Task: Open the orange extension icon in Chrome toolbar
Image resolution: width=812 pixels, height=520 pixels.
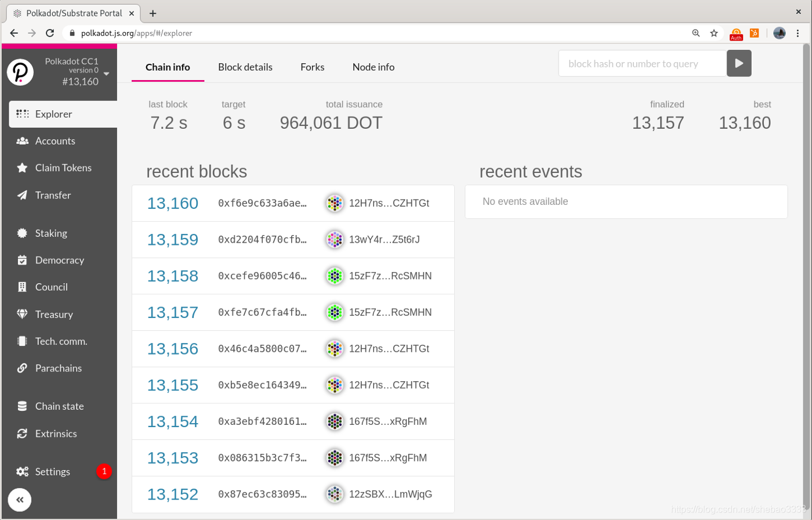Action: (755, 33)
